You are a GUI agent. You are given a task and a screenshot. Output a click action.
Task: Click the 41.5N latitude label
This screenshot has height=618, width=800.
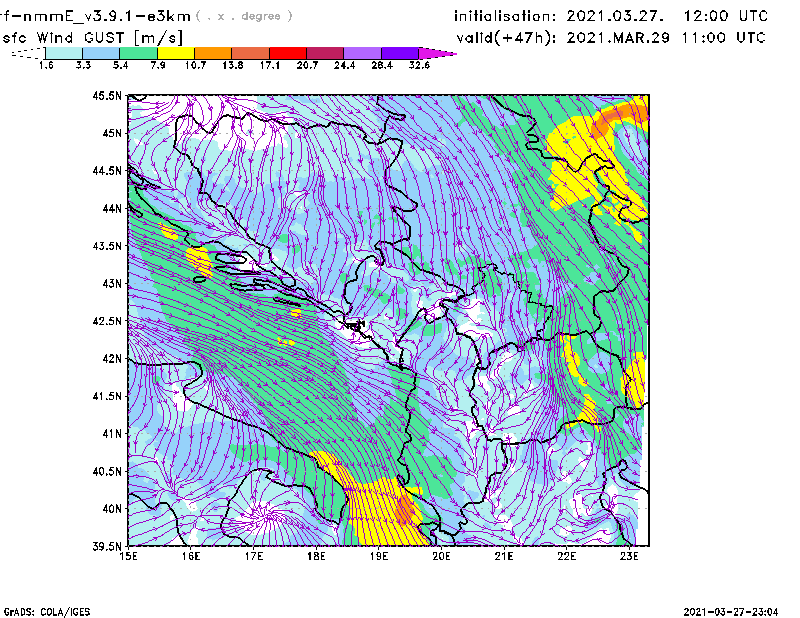click(x=108, y=396)
